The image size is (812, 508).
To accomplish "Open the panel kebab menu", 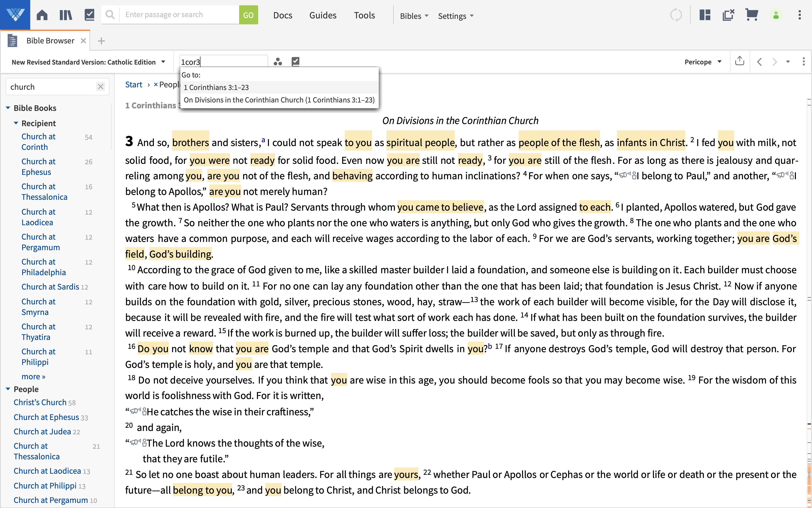I will (x=803, y=61).
